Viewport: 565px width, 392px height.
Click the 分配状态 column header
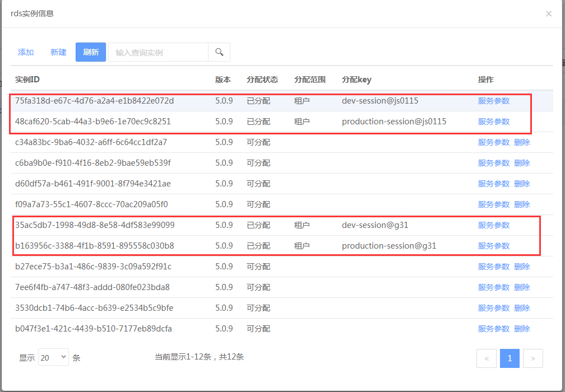point(262,80)
